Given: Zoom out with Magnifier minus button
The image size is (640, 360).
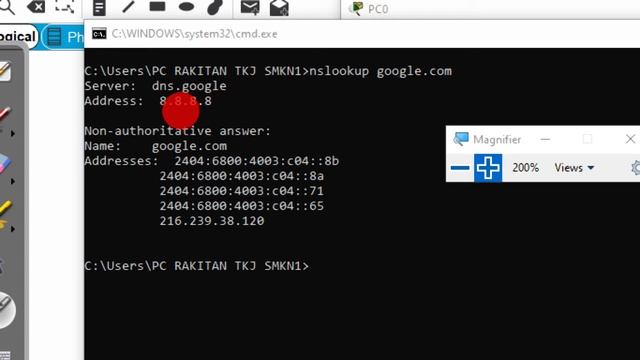Looking at the screenshot, I should 460,168.
